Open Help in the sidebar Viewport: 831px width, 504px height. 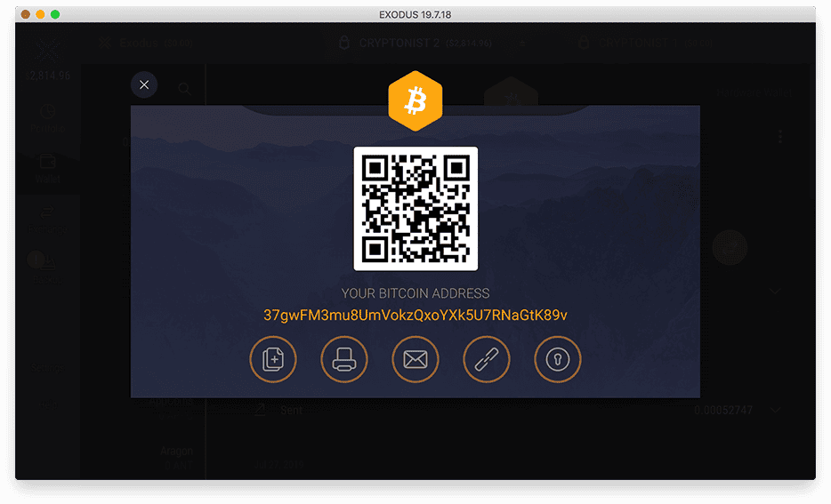[48, 405]
